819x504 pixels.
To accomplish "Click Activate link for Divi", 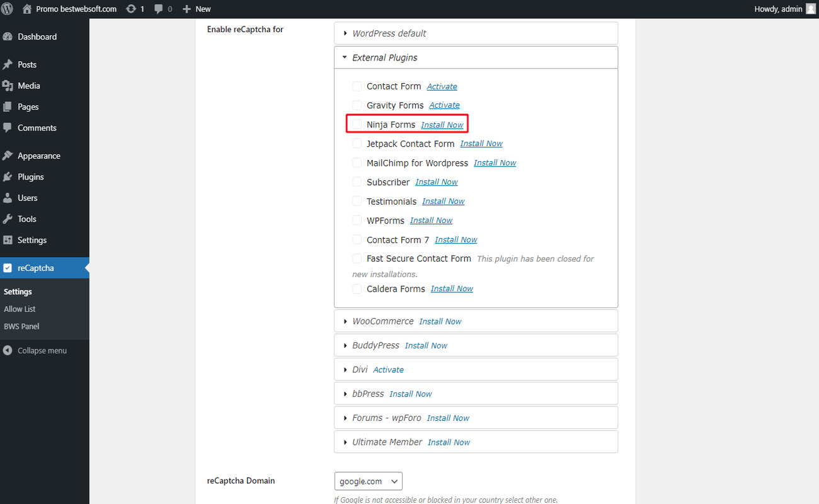I will pyautogui.click(x=389, y=370).
